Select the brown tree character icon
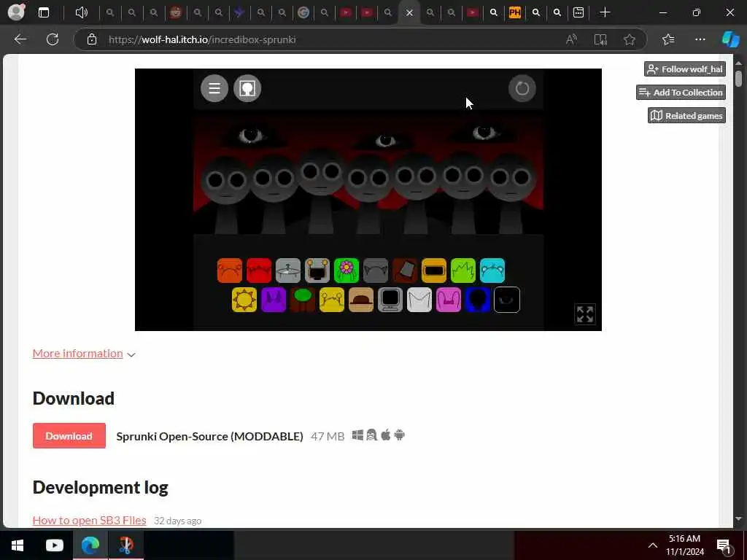This screenshot has width=747, height=560. pos(303,300)
